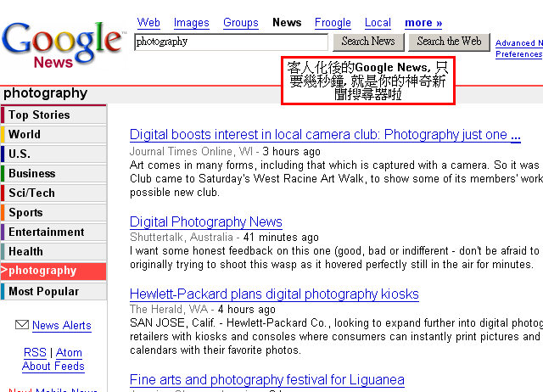This screenshot has width=543, height=392.
Task: Click 'The Herald, WA' source text
Action: tap(169, 309)
